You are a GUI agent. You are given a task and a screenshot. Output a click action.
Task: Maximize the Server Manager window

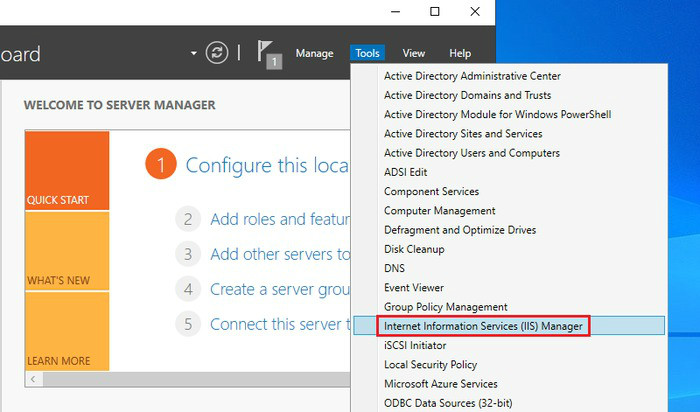click(434, 12)
